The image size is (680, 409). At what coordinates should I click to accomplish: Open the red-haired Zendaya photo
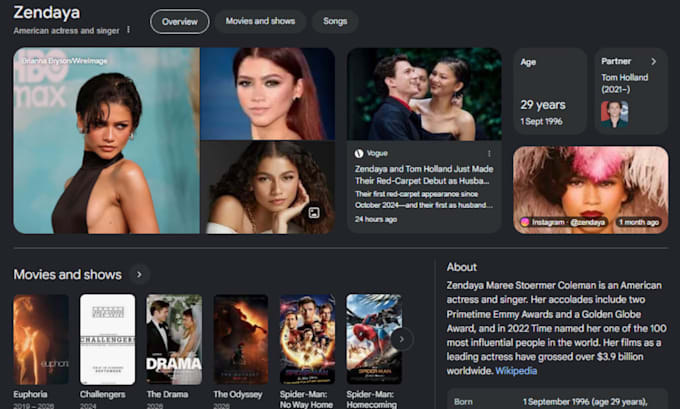pos(268,94)
